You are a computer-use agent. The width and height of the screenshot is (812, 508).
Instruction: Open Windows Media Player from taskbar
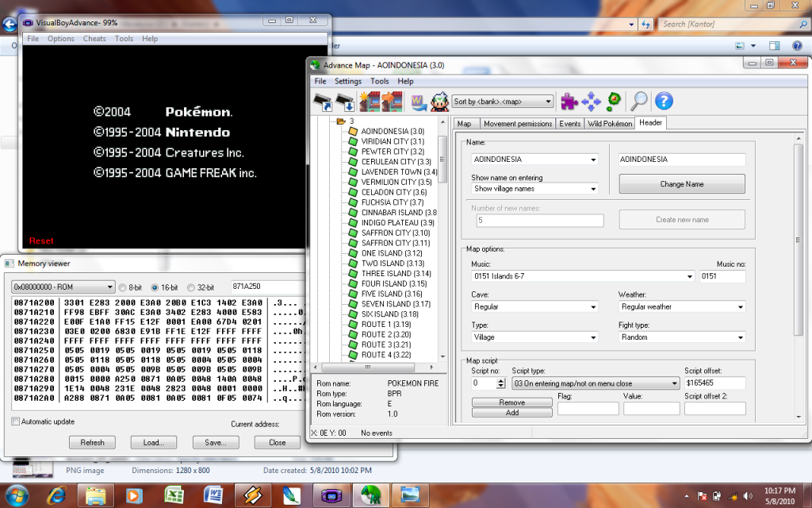coord(133,496)
